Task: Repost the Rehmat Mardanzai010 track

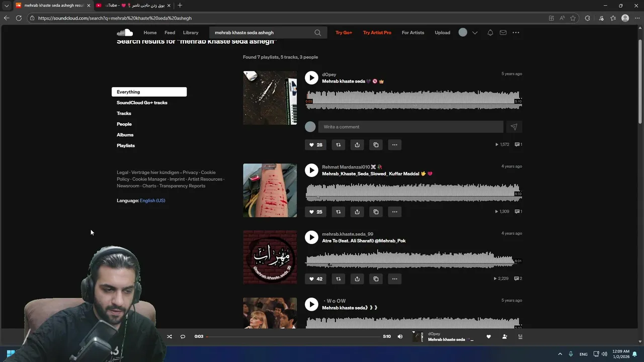Action: [x=338, y=212]
